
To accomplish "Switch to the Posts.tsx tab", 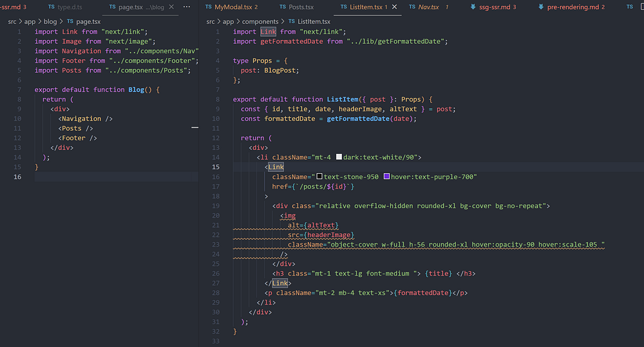I will pos(301,7).
